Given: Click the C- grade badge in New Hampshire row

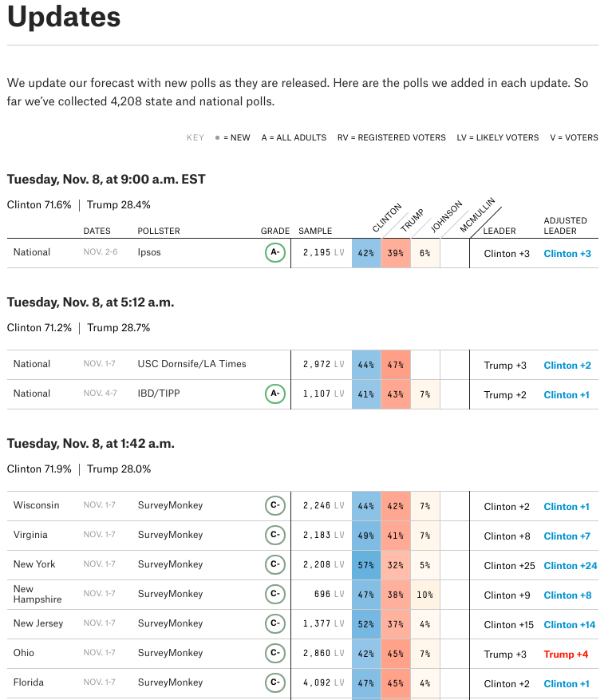Looking at the screenshot, I should tap(275, 595).
